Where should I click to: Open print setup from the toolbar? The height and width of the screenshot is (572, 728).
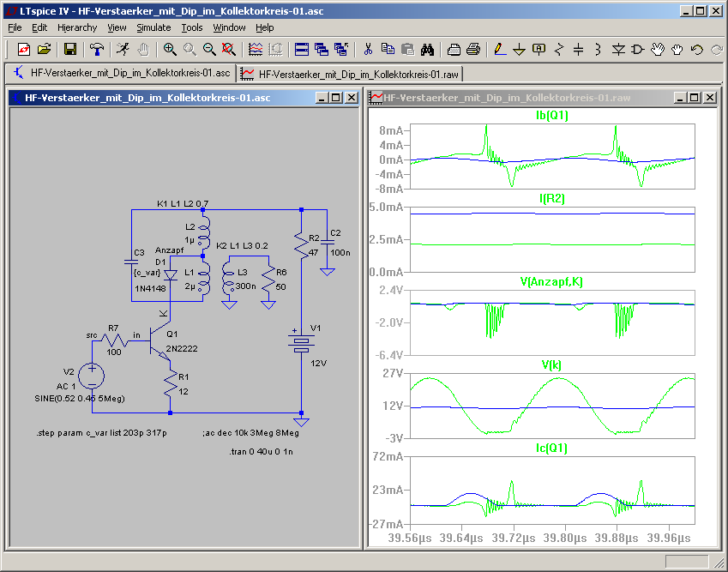(454, 49)
